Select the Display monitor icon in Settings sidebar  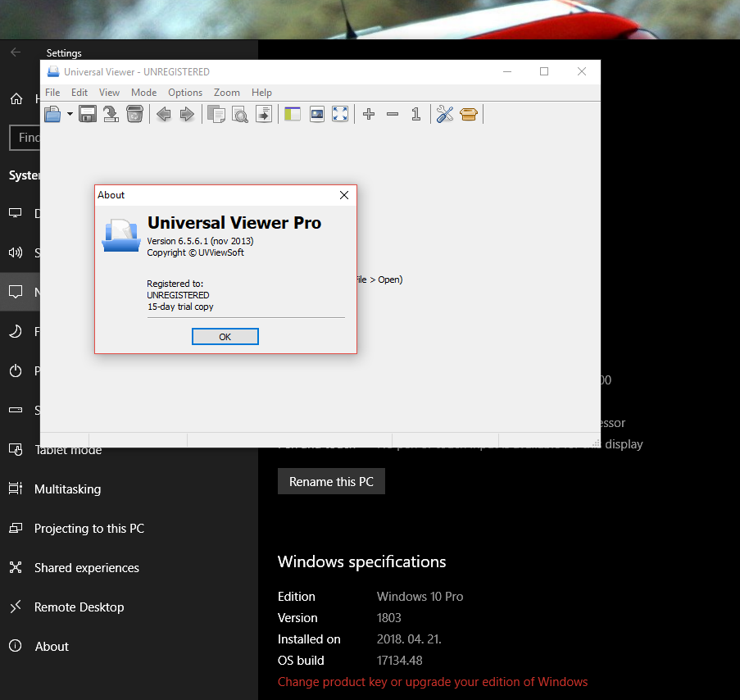point(16,213)
